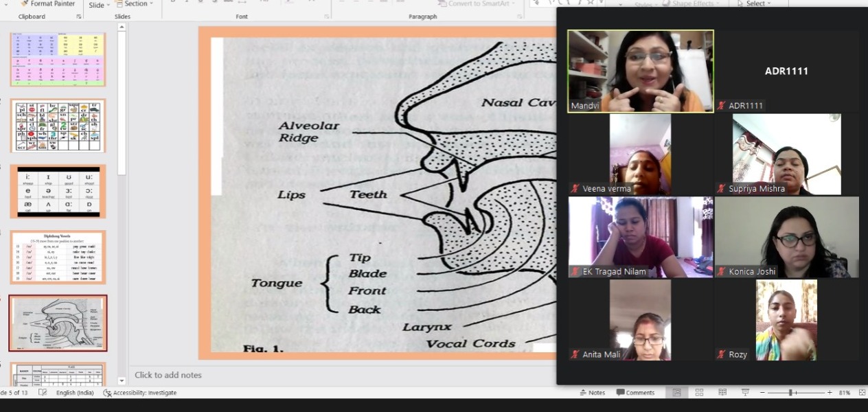
Task: Click the Format Painter tool
Action: tap(47, 3)
